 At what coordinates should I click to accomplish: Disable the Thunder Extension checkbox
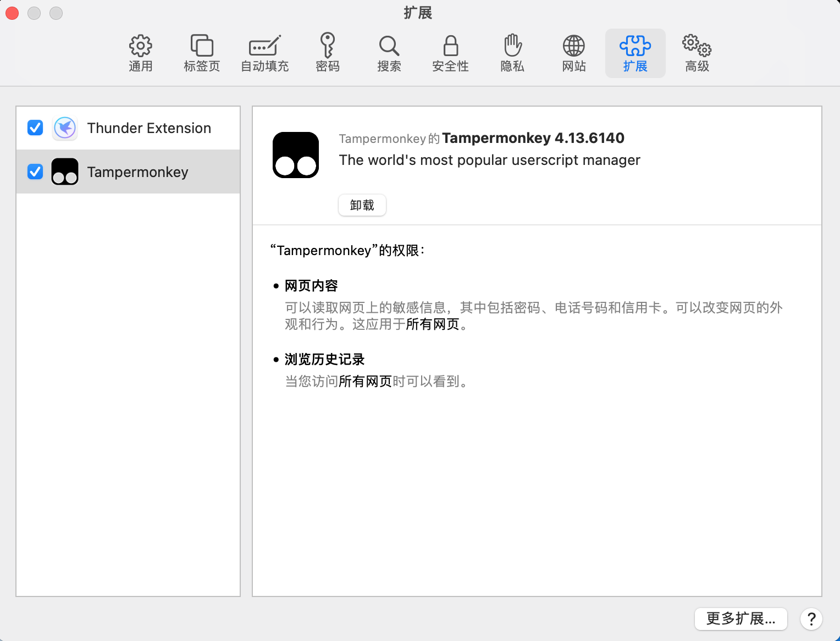coord(35,128)
